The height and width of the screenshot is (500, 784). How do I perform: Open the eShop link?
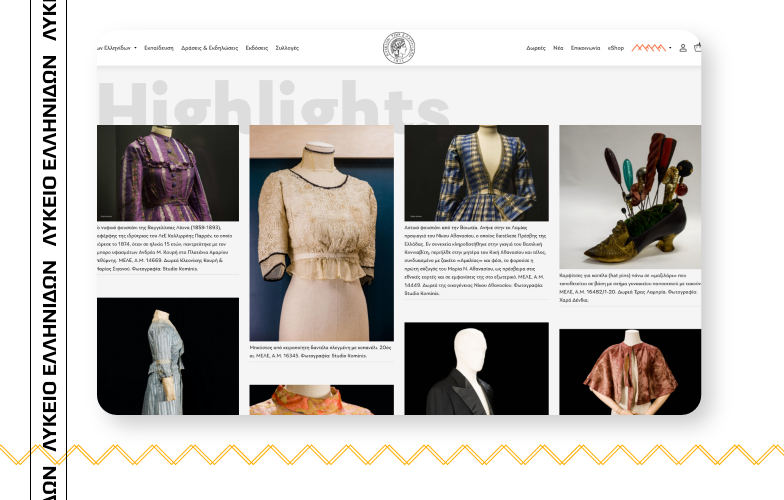[x=616, y=48]
